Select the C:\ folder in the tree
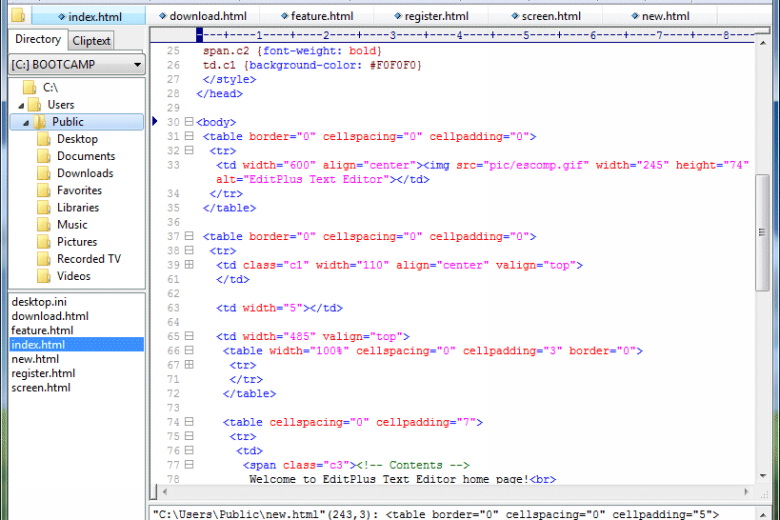This screenshot has width=780, height=520. pyautogui.click(x=50, y=88)
